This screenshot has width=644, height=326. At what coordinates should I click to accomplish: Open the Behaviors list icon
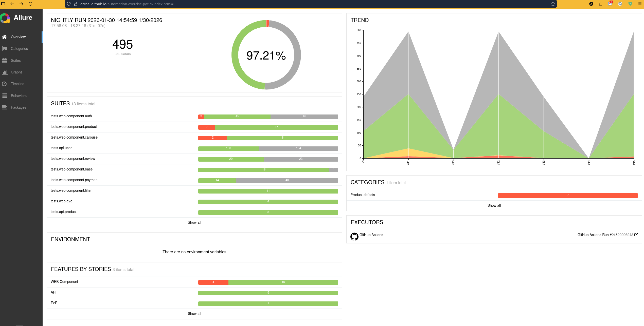point(4,96)
